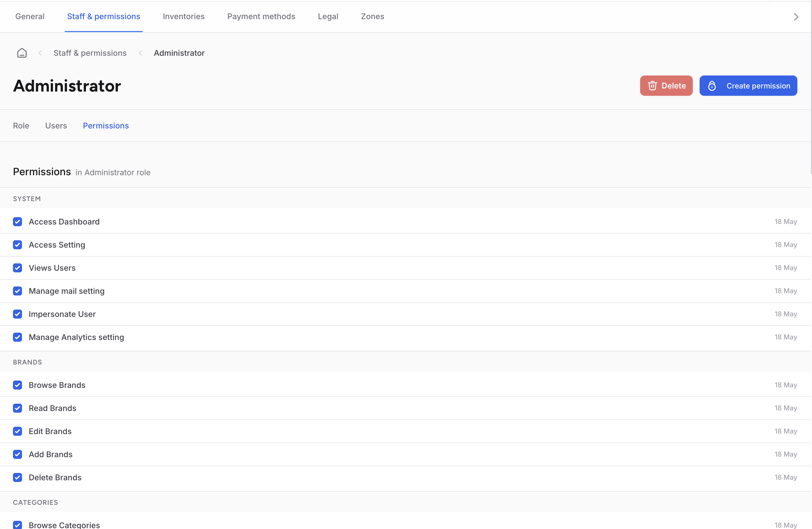This screenshot has height=529, width=812.
Task: Expand the breadcrumb Staff & permissions link
Action: coord(90,53)
